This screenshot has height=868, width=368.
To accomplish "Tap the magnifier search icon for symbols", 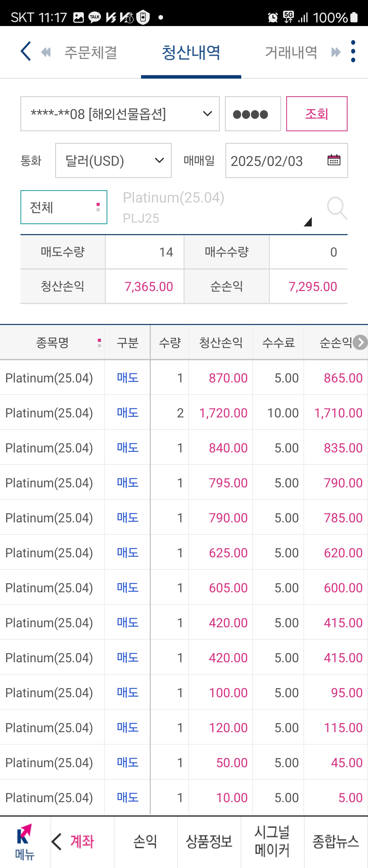I will tap(337, 208).
